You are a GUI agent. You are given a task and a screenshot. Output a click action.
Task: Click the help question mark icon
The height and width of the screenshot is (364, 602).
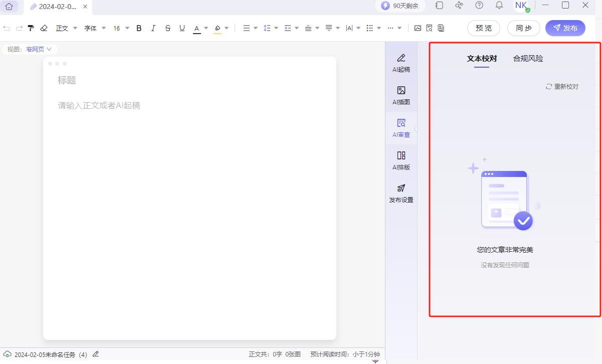pyautogui.click(x=479, y=6)
